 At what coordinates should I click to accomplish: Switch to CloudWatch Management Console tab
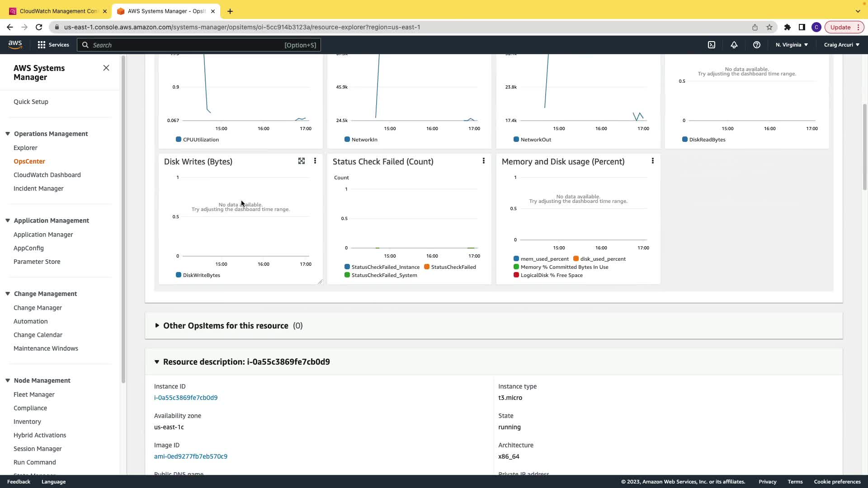[58, 11]
